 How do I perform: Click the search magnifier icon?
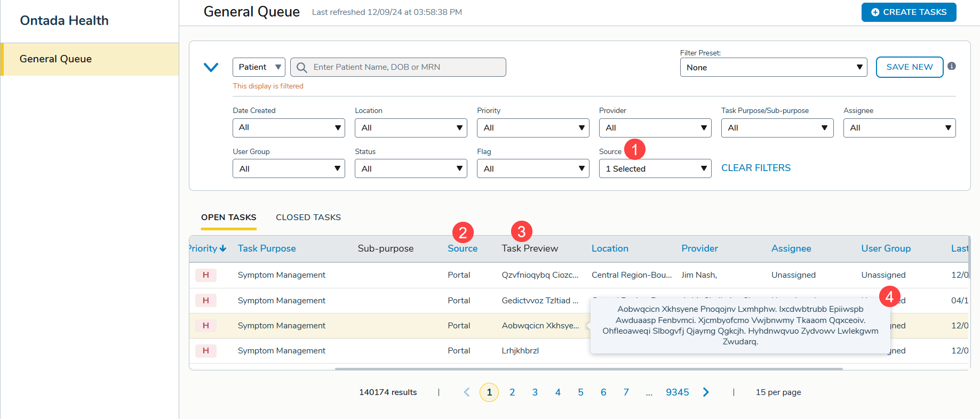[x=301, y=68]
